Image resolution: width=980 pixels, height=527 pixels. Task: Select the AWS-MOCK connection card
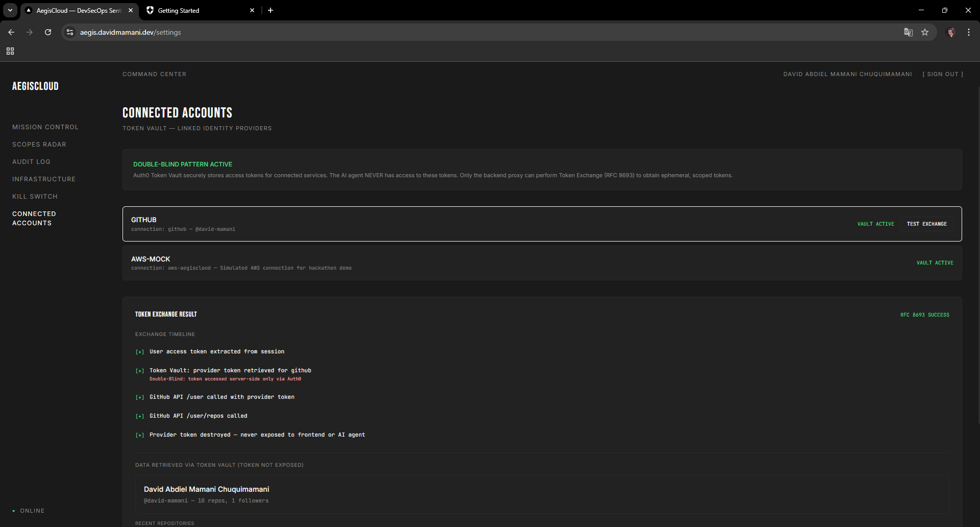tap(542, 263)
